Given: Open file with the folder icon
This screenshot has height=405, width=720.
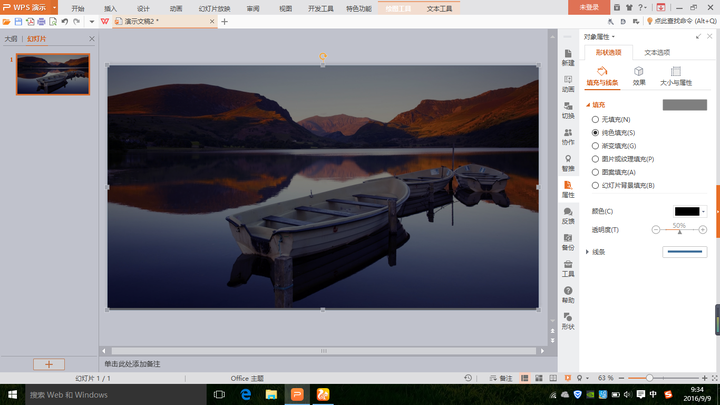Looking at the screenshot, I should tap(6, 22).
